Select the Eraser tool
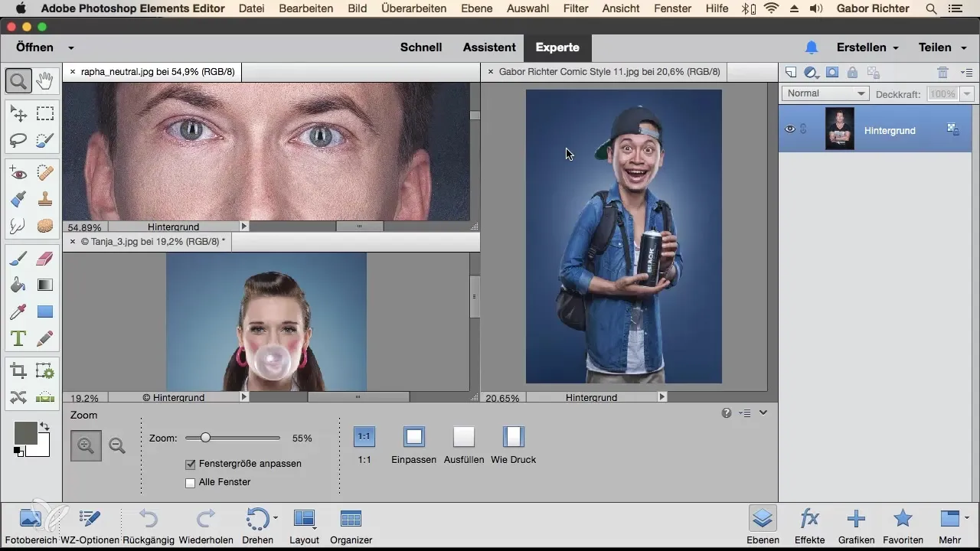This screenshot has height=551, width=980. pyautogui.click(x=45, y=259)
